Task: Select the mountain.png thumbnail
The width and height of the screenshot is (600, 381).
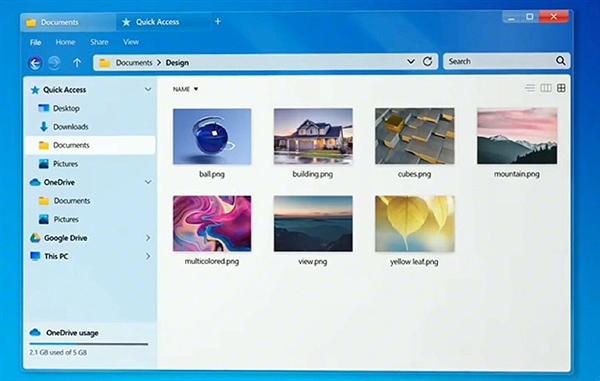Action: pyautogui.click(x=517, y=136)
